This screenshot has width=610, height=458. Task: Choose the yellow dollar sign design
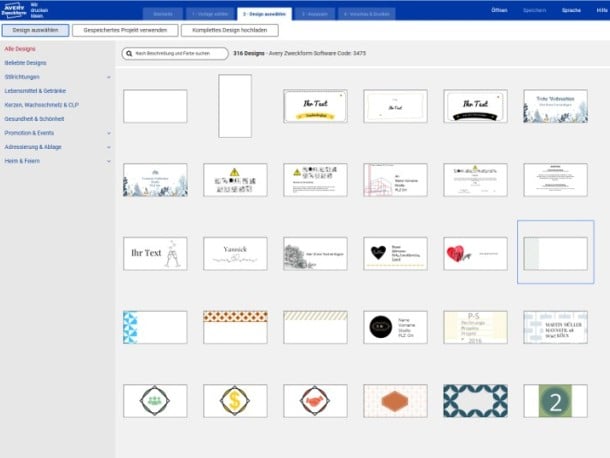pyautogui.click(x=235, y=401)
